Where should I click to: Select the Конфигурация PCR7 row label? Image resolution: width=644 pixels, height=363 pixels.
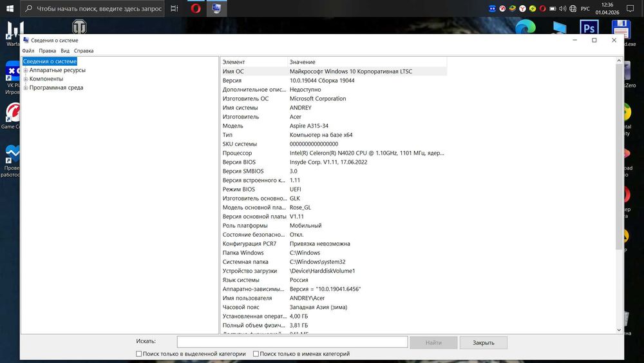click(x=249, y=244)
